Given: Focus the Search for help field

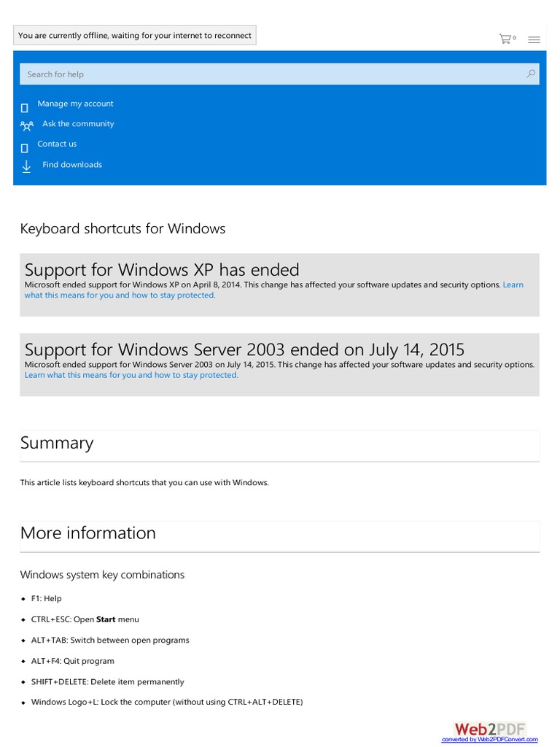Looking at the screenshot, I should (279, 74).
